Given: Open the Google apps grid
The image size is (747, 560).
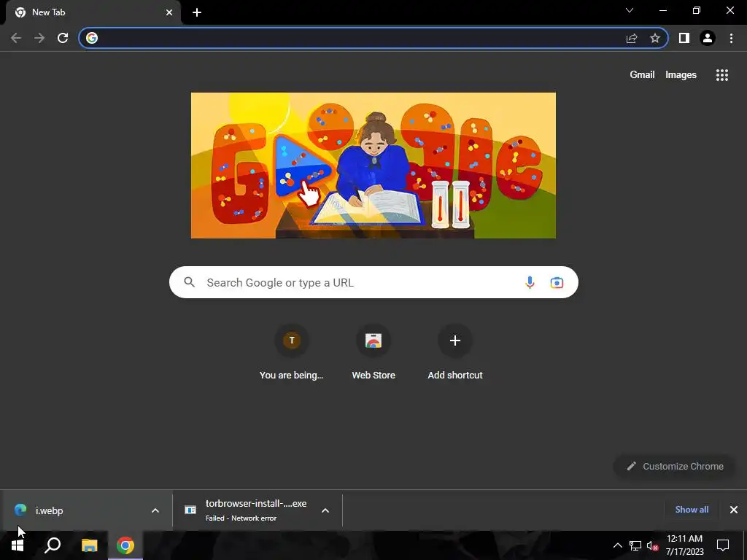Looking at the screenshot, I should tap(722, 75).
